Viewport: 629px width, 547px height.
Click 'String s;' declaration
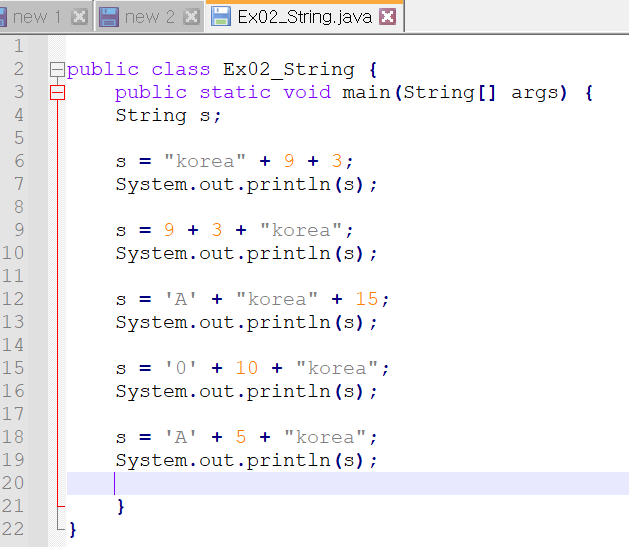[x=168, y=116]
